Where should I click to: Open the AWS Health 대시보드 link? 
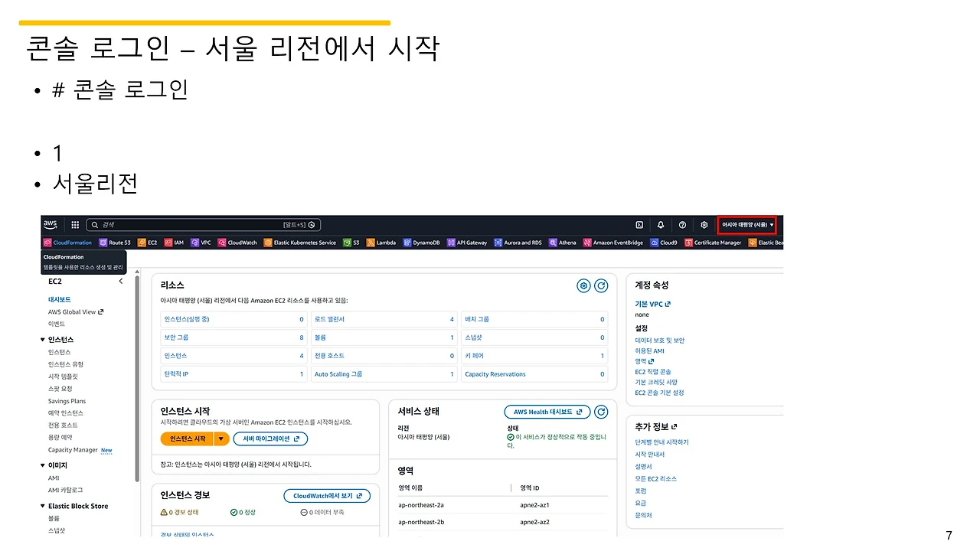pos(546,411)
